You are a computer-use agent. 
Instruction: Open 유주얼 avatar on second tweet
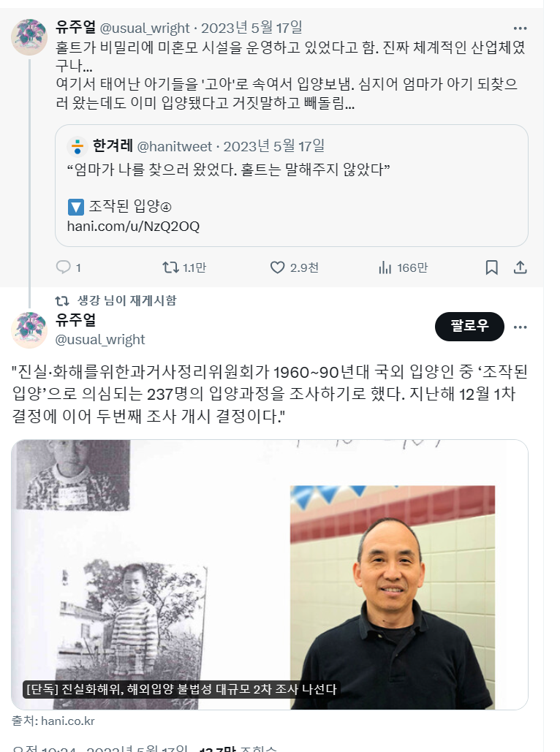click(x=29, y=330)
